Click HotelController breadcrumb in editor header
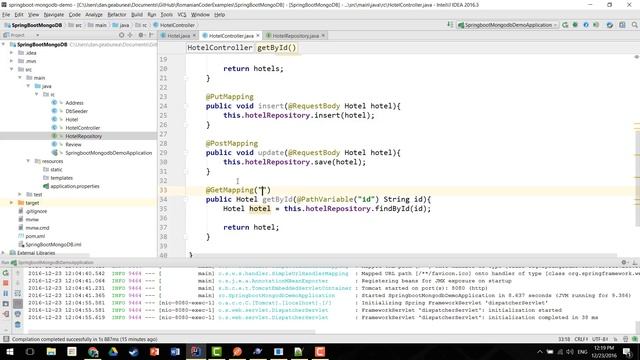 tap(220, 48)
